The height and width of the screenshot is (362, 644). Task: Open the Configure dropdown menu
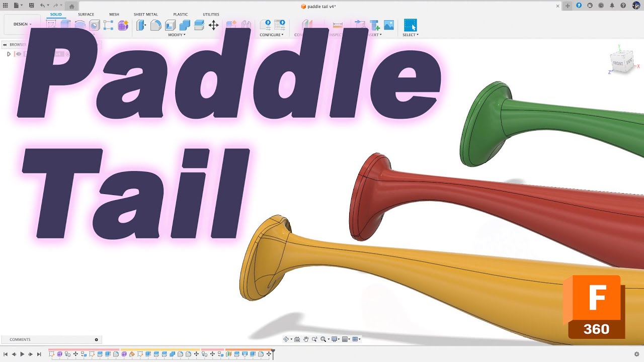coord(272,35)
